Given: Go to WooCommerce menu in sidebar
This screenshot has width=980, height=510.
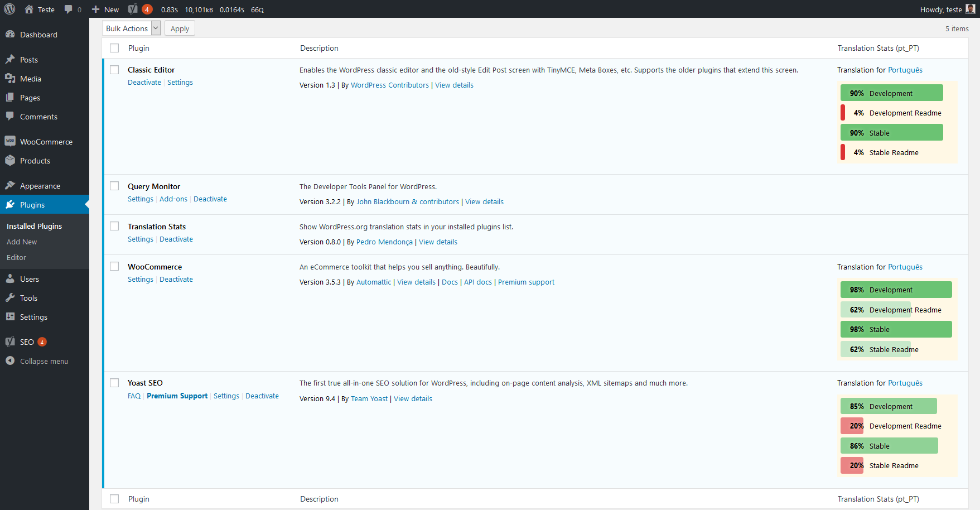Looking at the screenshot, I should [46, 142].
